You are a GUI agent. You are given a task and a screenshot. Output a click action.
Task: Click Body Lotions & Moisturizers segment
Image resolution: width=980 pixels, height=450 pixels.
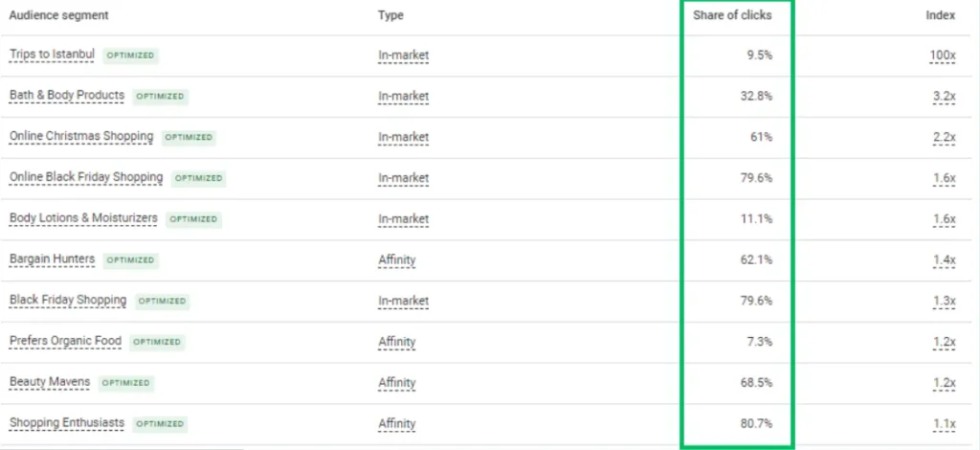tap(83, 219)
